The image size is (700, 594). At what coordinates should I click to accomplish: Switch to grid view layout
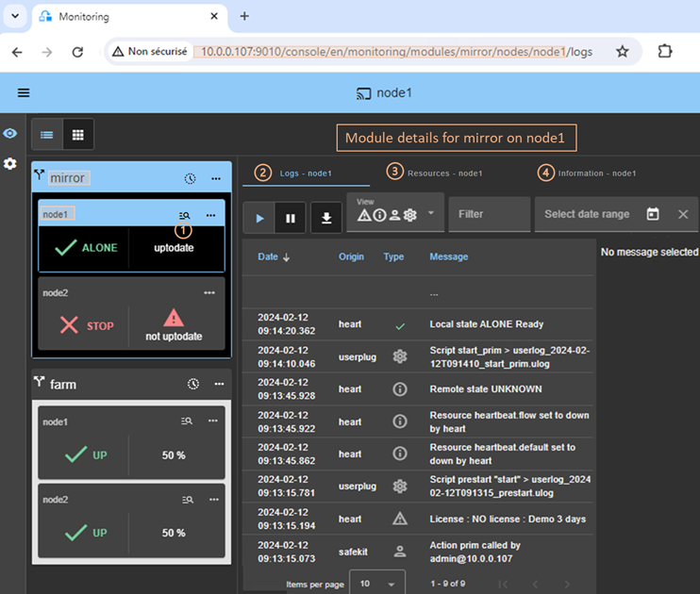(x=78, y=135)
